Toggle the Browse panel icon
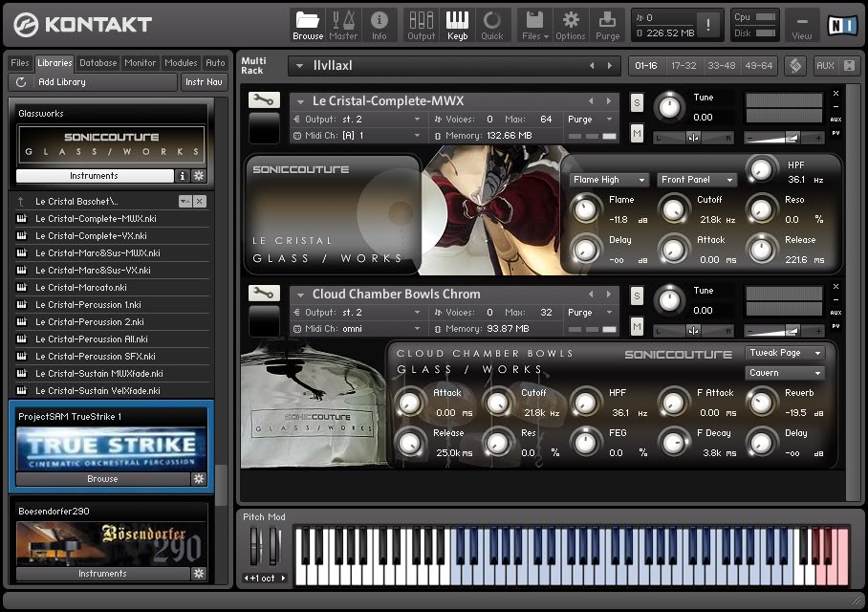The image size is (868, 612). tap(308, 26)
